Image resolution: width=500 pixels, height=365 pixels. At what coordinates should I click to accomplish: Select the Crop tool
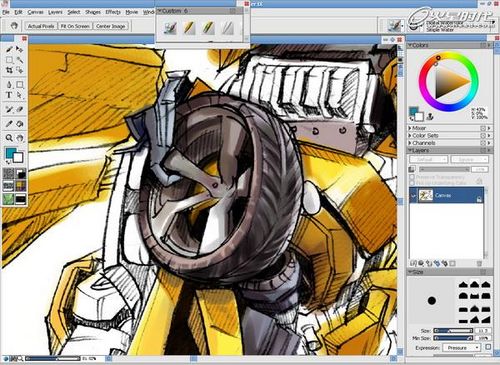(9, 70)
